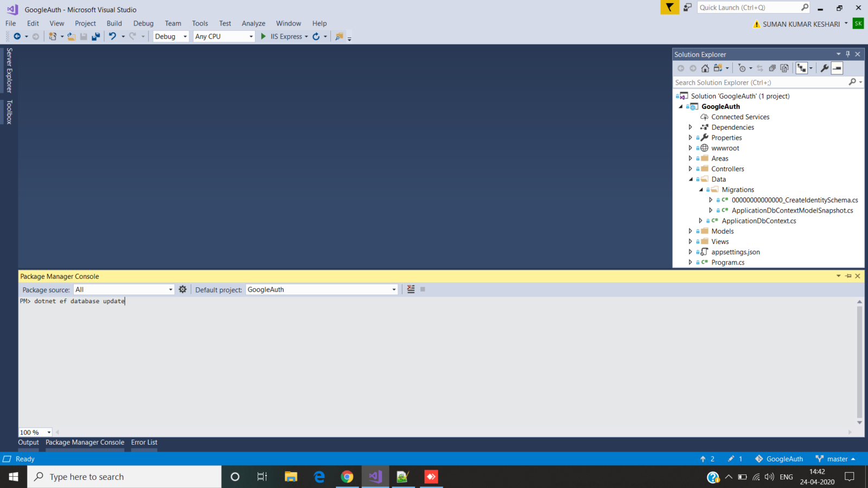Click the master branch button in status bar
Image resolution: width=868 pixels, height=488 pixels.
click(835, 459)
